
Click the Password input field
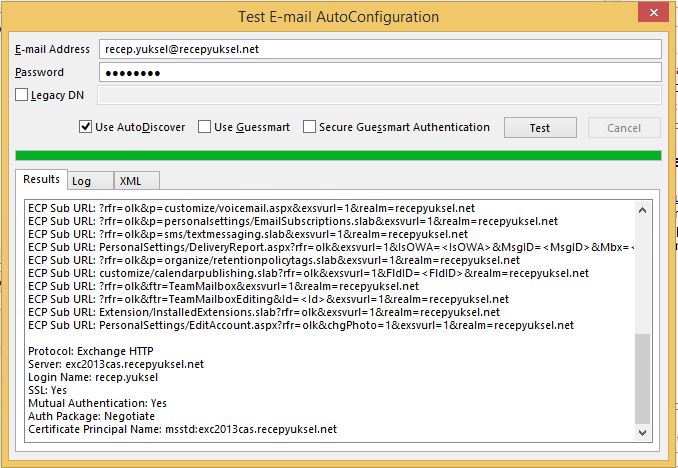(x=380, y=72)
